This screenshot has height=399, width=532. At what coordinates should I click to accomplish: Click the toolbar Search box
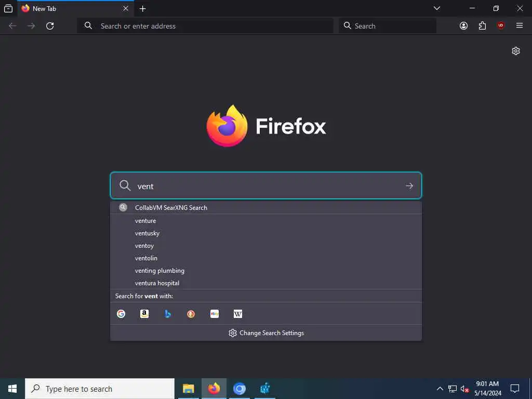(x=388, y=26)
